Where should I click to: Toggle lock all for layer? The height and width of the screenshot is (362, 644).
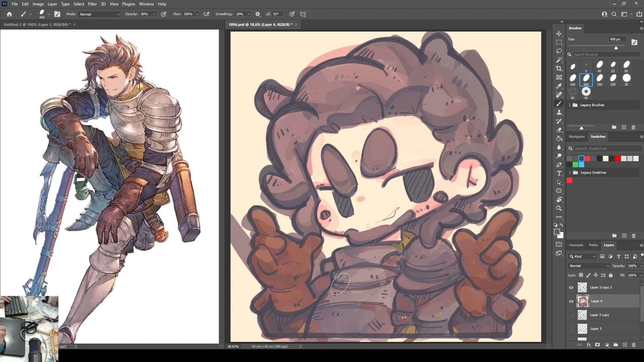point(611,275)
